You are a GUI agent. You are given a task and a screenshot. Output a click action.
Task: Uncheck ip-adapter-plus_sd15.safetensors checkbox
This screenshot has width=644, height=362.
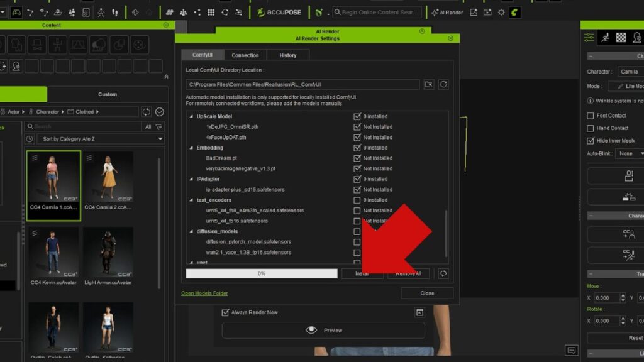click(357, 190)
